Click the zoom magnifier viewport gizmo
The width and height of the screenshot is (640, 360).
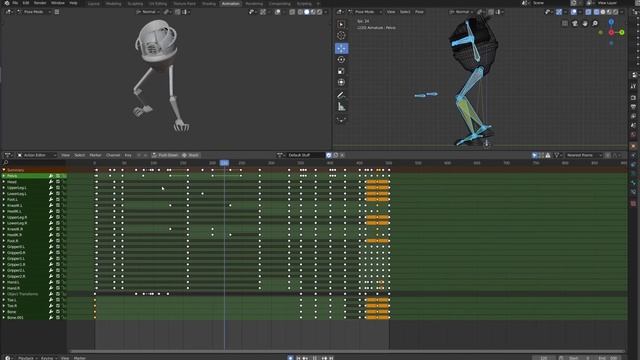click(595, 24)
